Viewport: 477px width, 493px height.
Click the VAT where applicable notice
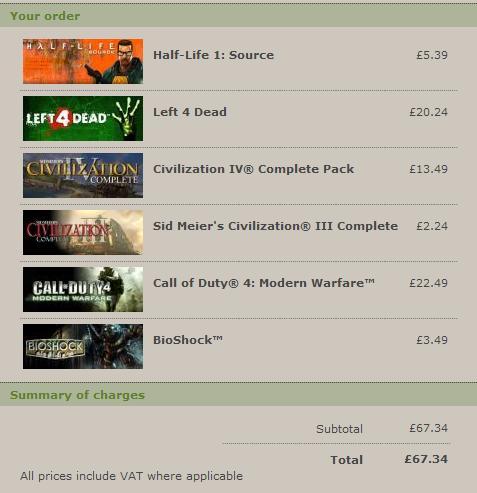[131, 476]
